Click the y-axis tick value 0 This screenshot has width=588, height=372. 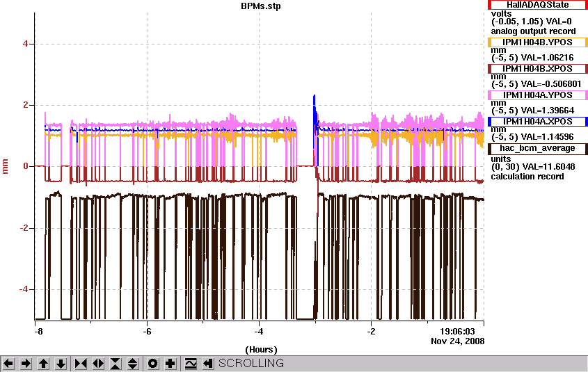[25, 166]
